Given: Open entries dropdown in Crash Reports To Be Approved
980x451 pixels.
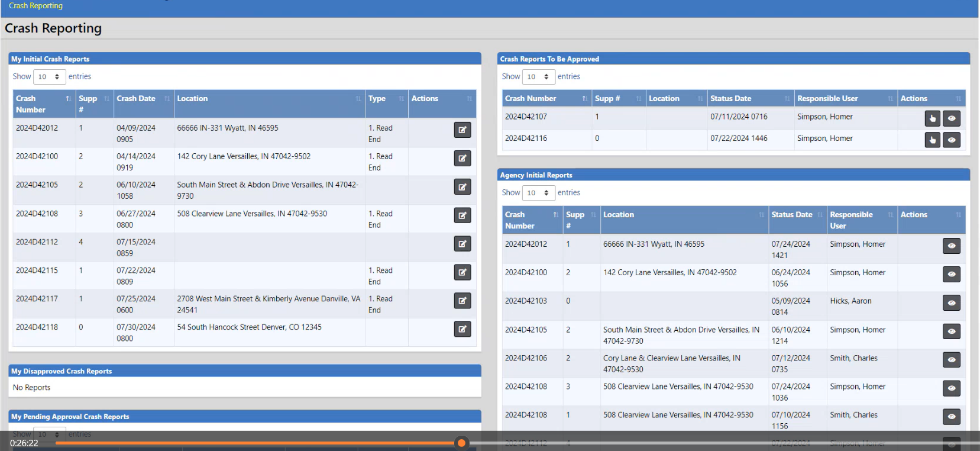Looking at the screenshot, I should (538, 77).
